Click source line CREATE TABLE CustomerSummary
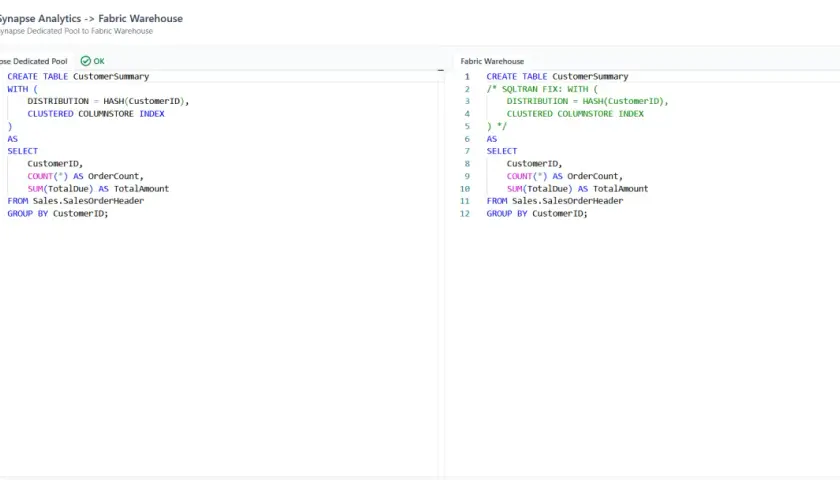The image size is (840, 480). click(x=78, y=77)
